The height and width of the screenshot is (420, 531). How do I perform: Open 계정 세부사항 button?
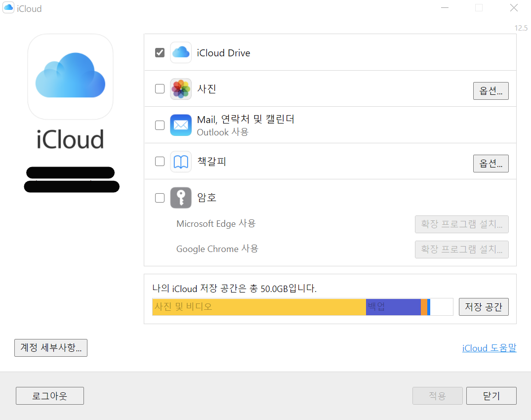click(x=51, y=348)
